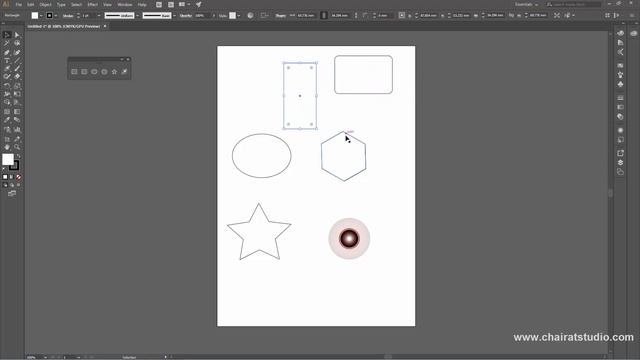640x360 pixels.
Task: Choose the Lasso tool
Action: coord(17,43)
